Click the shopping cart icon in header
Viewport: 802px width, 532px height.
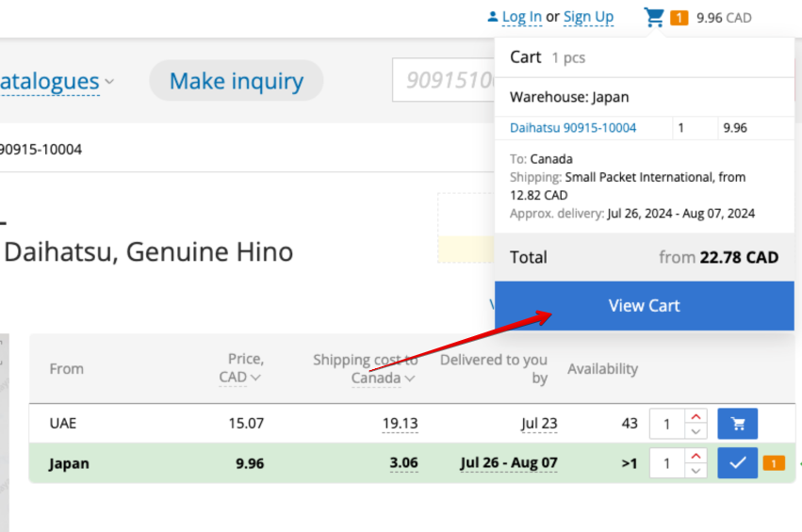[654, 17]
